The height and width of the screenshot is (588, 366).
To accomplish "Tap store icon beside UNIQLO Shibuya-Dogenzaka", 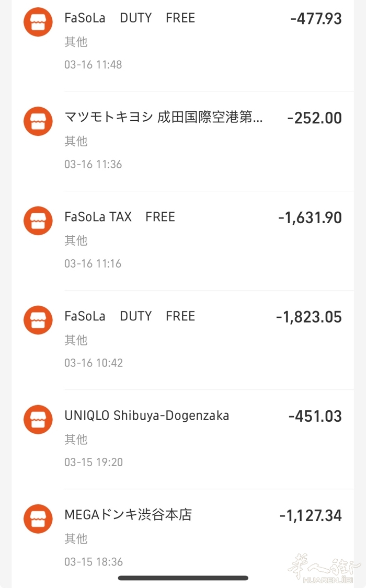I will coord(38,419).
